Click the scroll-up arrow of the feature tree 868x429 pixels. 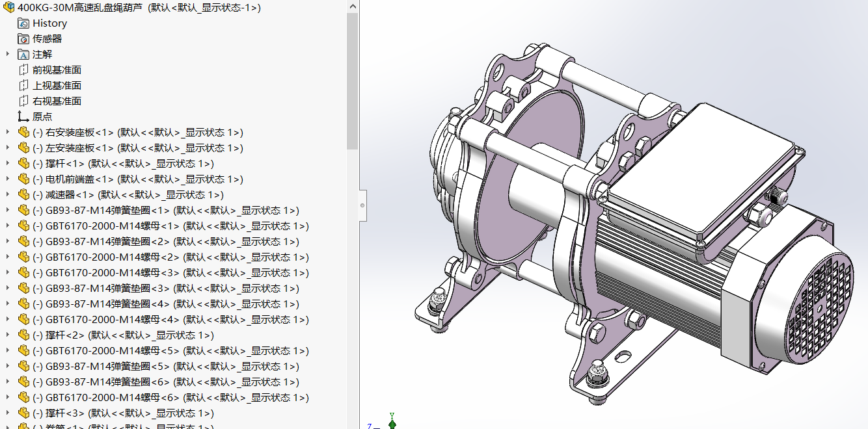[x=352, y=6]
